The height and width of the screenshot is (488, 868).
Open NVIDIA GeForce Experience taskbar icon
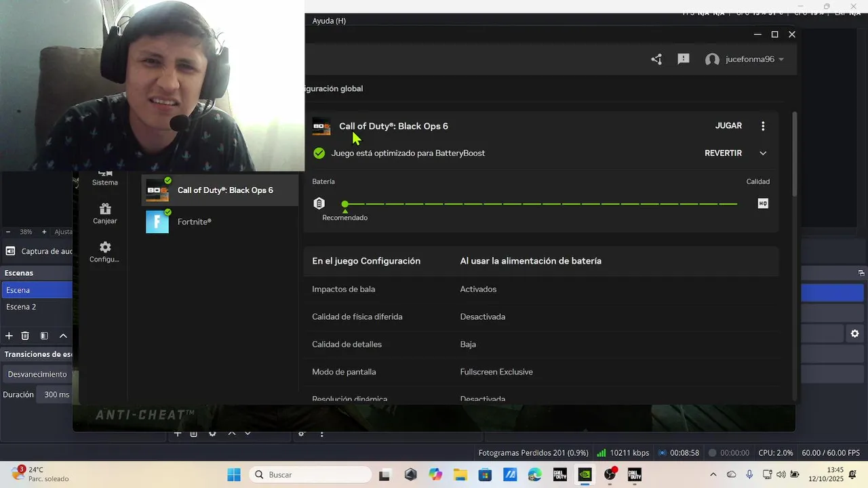point(585,474)
